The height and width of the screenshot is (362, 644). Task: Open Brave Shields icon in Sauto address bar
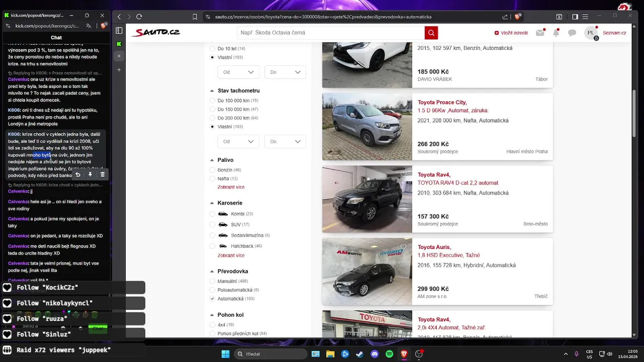pos(517,17)
